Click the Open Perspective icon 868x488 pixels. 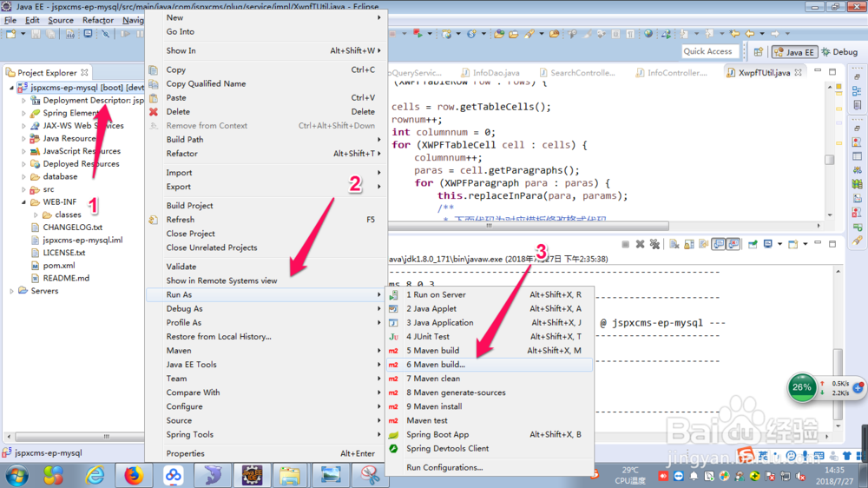coord(759,51)
